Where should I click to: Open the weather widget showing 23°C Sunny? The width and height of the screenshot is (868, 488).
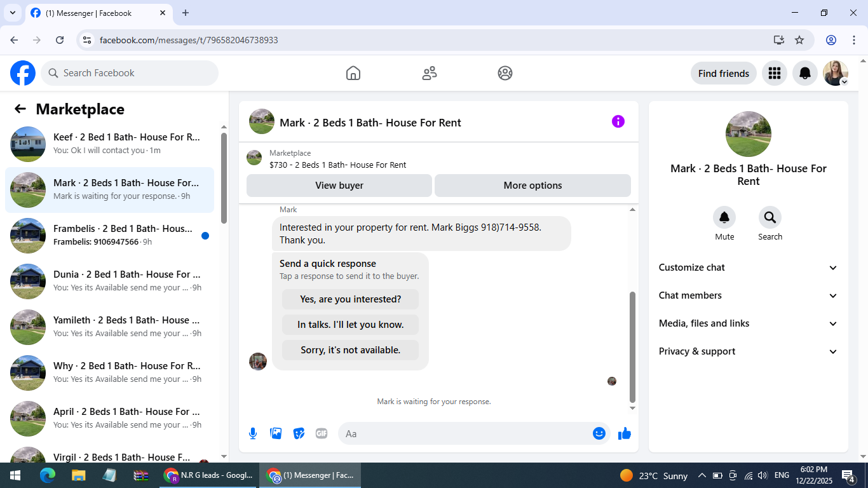click(x=653, y=475)
